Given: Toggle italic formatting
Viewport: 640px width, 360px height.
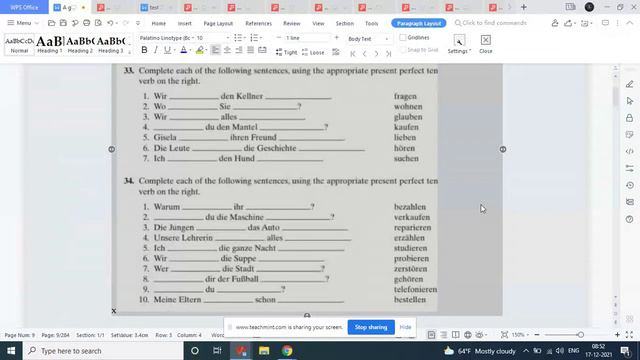Looking at the screenshot, I should (156, 50).
